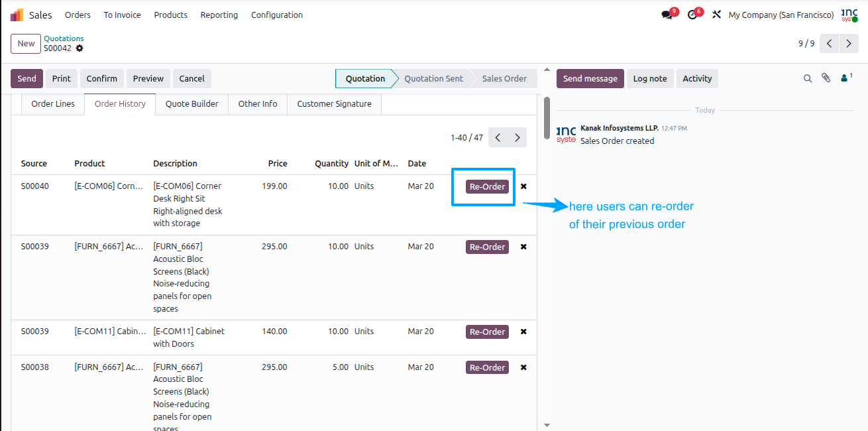This screenshot has width=868, height=431.
Task: Re-Order the S00038 Acoustic Bloc Screens line
Action: click(487, 368)
